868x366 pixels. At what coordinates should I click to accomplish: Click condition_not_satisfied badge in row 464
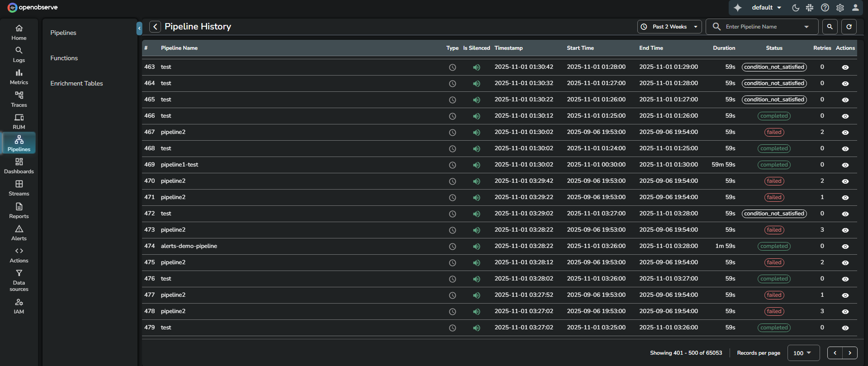774,83
